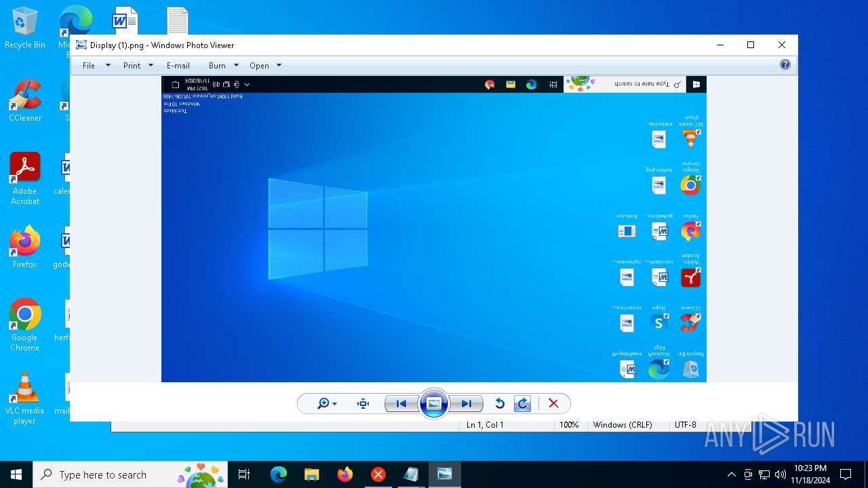Click Notepad status 'UTF-8'
Viewport: 868px width, 488px height.
click(685, 425)
